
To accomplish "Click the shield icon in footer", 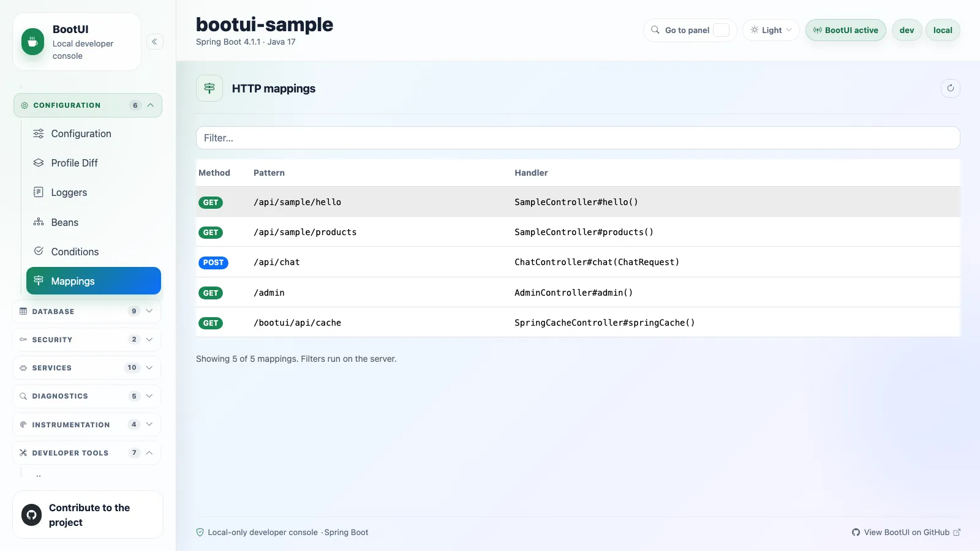I will click(x=200, y=533).
